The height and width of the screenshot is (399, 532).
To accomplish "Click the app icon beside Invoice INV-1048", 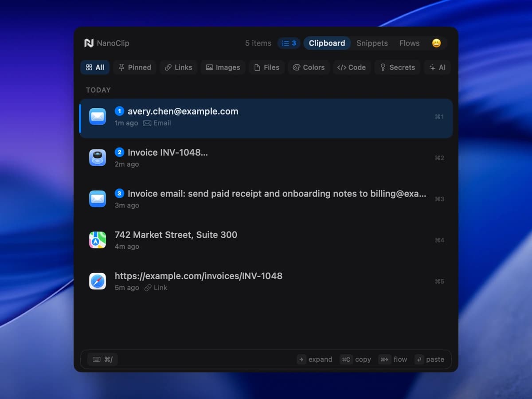I will click(98, 158).
